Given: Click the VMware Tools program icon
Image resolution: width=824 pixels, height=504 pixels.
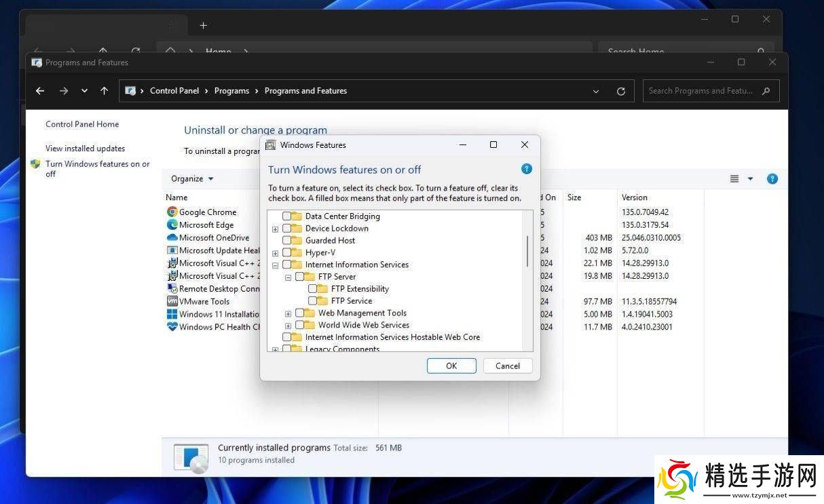Looking at the screenshot, I should point(172,302).
